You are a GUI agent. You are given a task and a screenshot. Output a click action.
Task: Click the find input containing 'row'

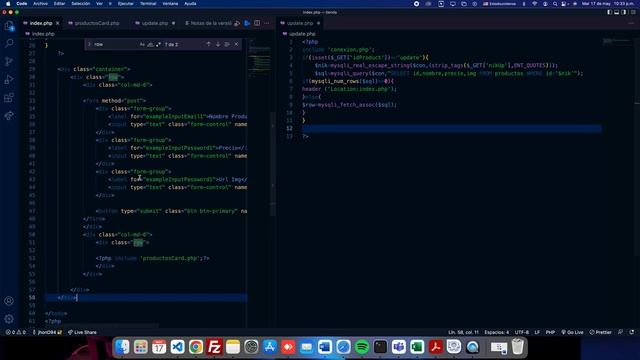pyautogui.click(x=115, y=44)
